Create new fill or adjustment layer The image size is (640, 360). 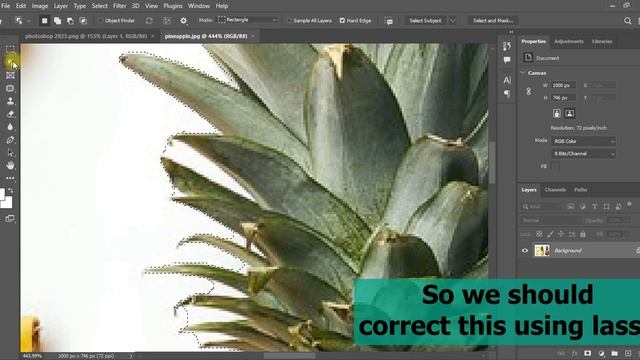[601, 353]
